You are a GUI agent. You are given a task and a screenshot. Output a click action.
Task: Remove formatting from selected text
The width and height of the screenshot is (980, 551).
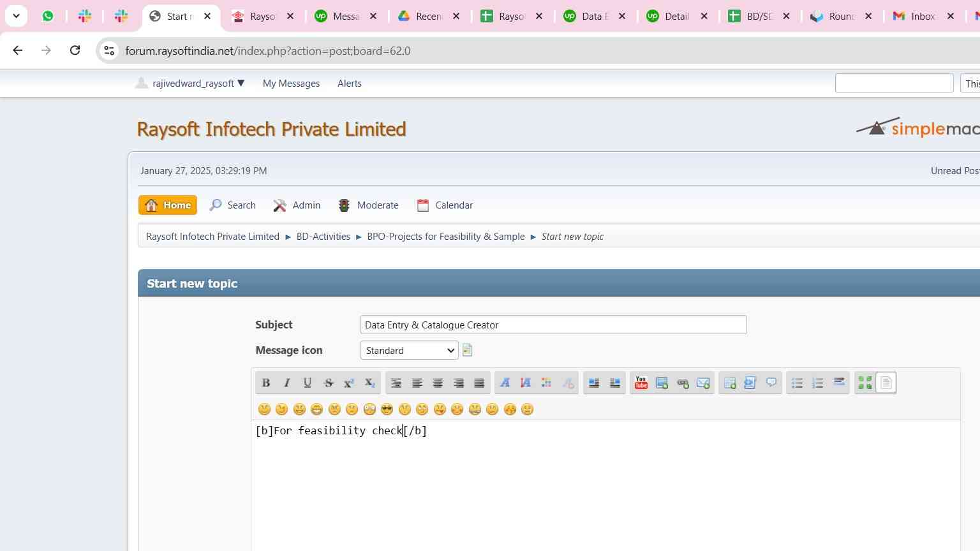pyautogui.click(x=568, y=383)
